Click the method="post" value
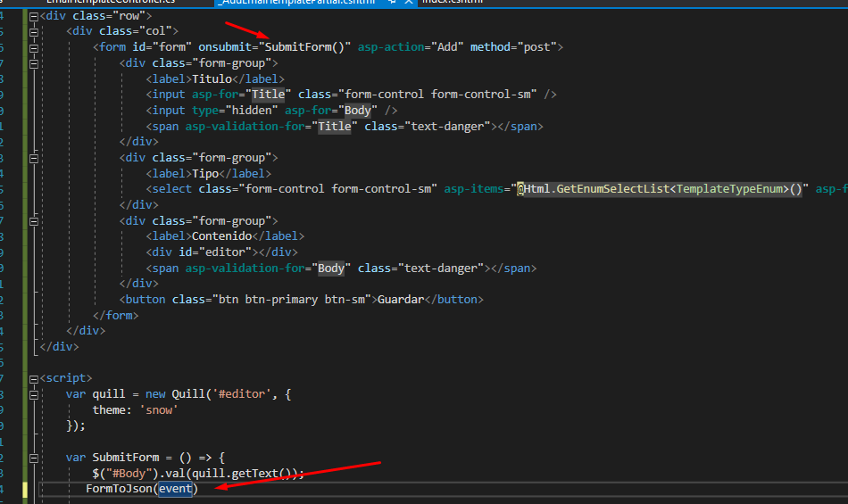Viewport: 848px width, 504px height. (536, 47)
